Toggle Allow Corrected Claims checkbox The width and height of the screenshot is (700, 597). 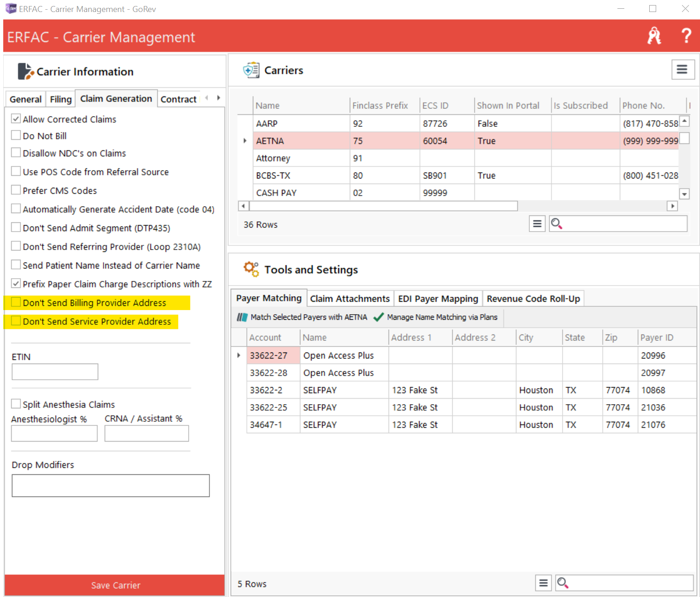click(x=16, y=119)
